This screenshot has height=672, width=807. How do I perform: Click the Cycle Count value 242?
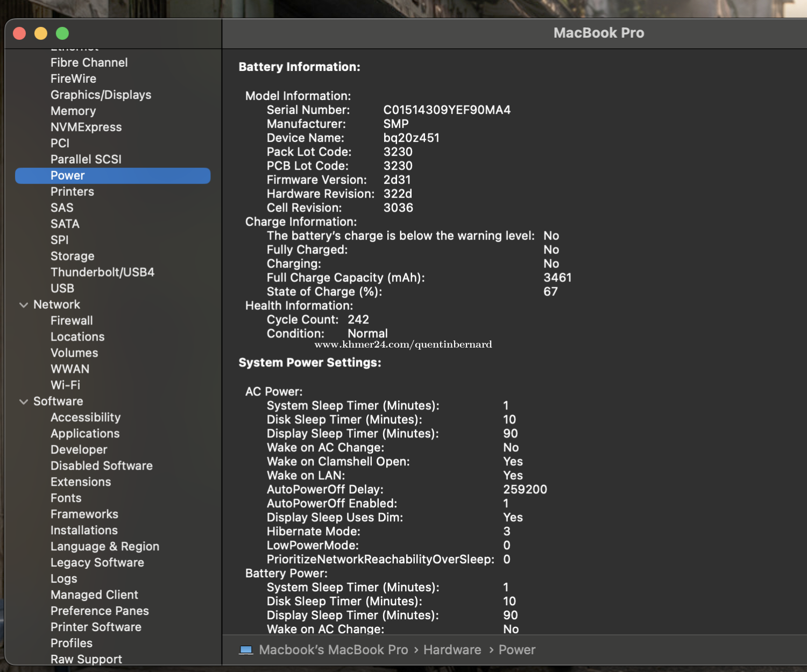coord(358,320)
